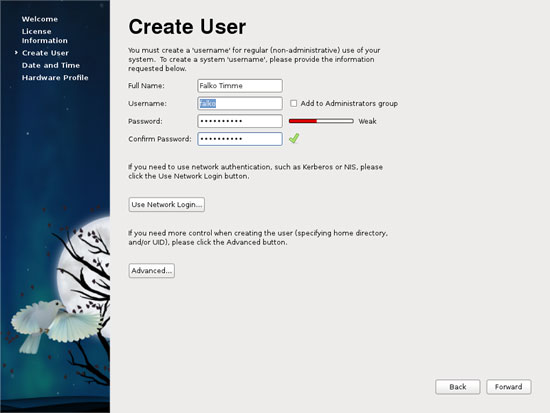Screen dimensions: 550x413
Task: Open the Advanced user settings button
Action: 152,271
